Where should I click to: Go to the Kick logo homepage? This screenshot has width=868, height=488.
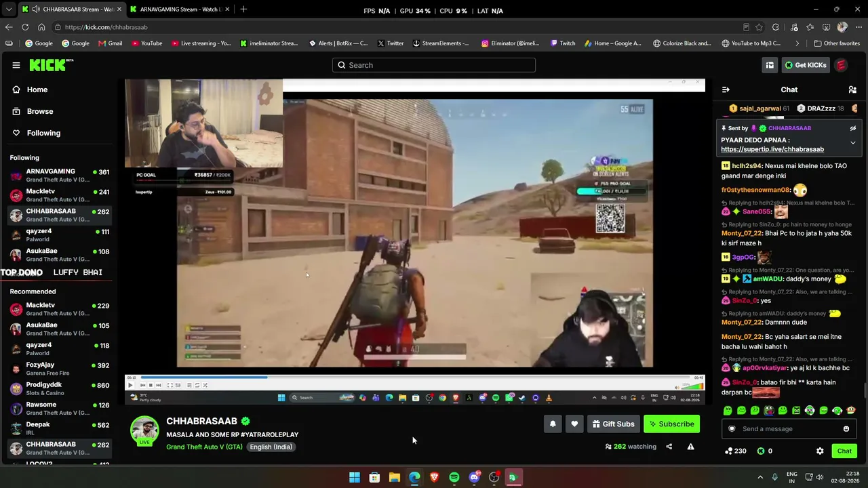(51, 65)
